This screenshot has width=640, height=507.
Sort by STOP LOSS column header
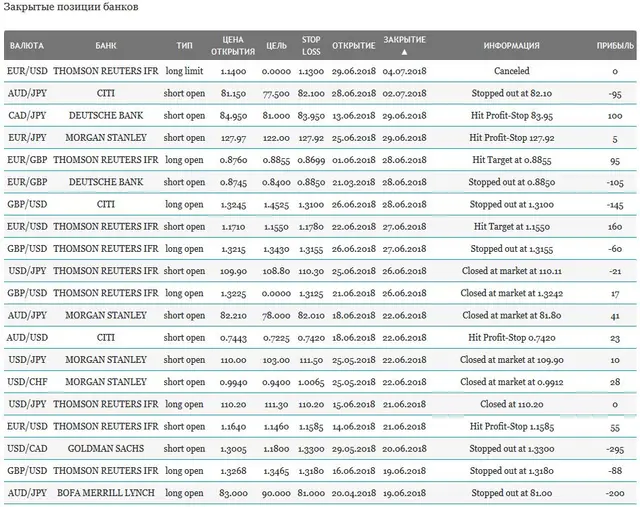(x=311, y=46)
